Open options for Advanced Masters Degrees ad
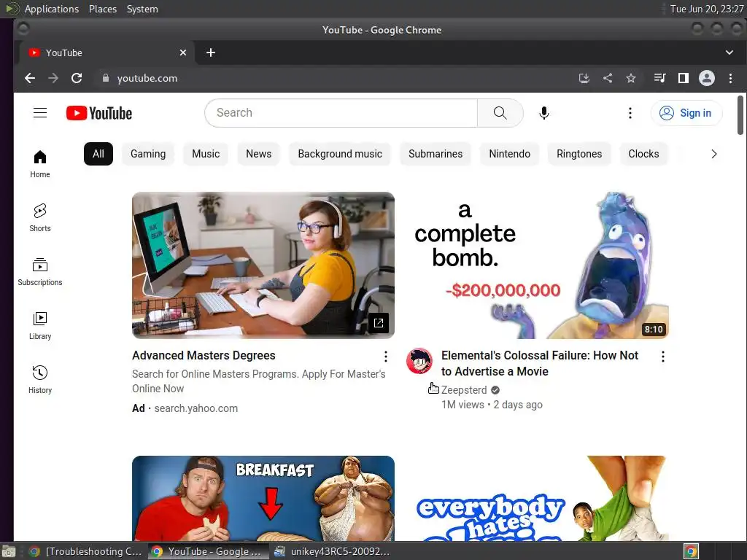This screenshot has width=747, height=560. (385, 356)
